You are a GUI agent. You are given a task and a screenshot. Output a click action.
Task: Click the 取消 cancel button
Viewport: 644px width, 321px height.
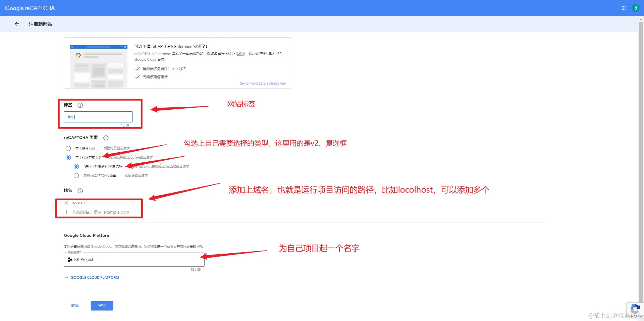pyautogui.click(x=75, y=306)
